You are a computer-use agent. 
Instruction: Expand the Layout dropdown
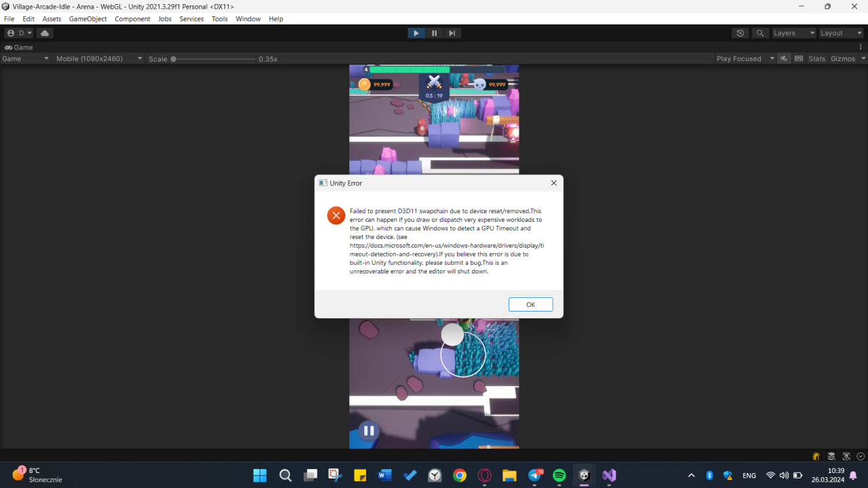pyautogui.click(x=840, y=33)
